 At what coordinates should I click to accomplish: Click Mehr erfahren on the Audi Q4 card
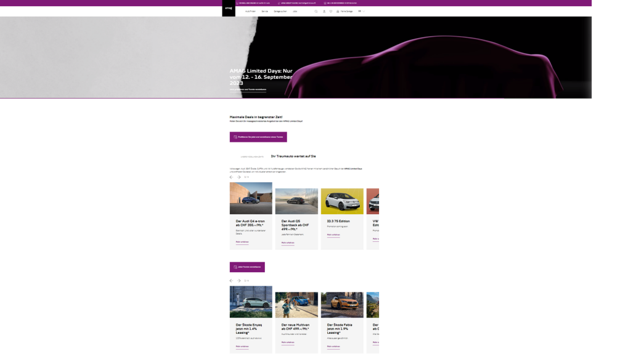[x=242, y=242]
